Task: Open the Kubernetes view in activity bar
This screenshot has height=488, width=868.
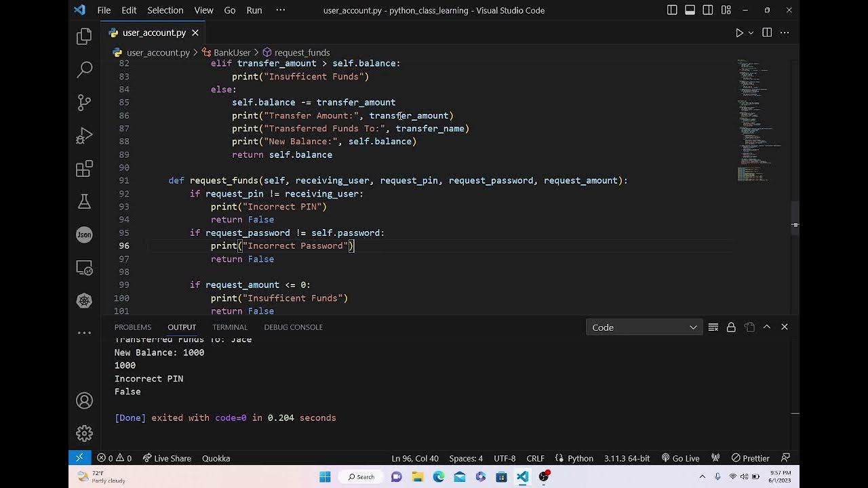Action: tap(84, 301)
